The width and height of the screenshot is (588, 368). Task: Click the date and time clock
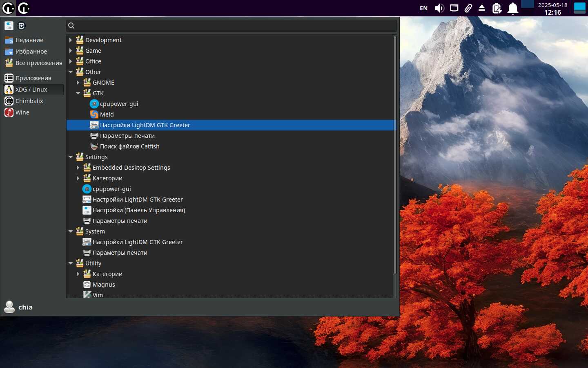tap(552, 8)
